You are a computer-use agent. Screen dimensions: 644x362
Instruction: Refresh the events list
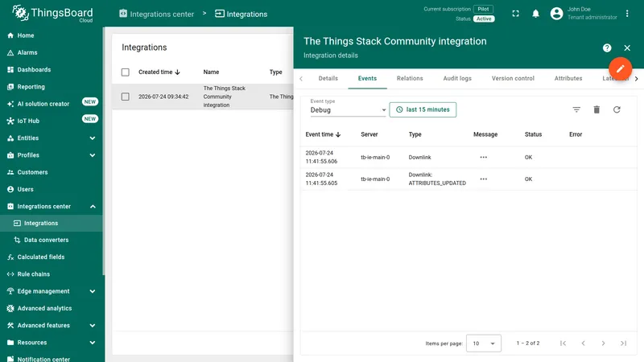click(617, 109)
